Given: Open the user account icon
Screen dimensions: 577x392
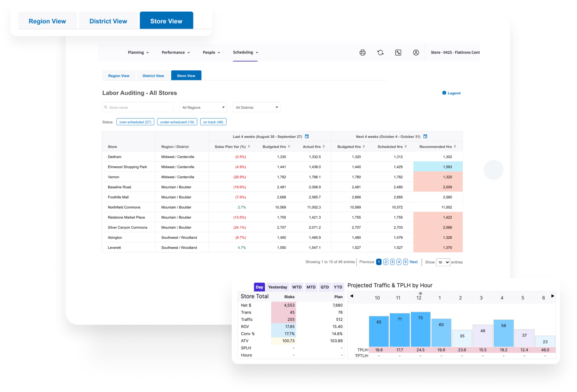Looking at the screenshot, I should click(416, 52).
